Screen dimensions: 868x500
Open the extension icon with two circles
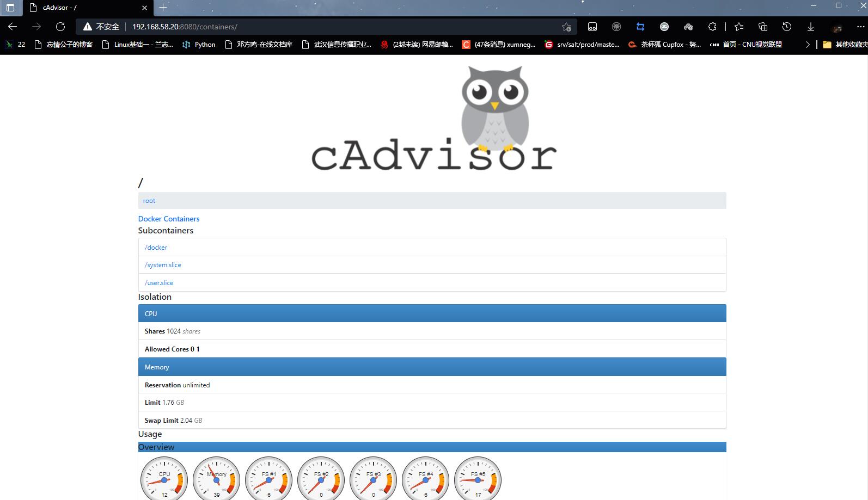click(x=592, y=27)
